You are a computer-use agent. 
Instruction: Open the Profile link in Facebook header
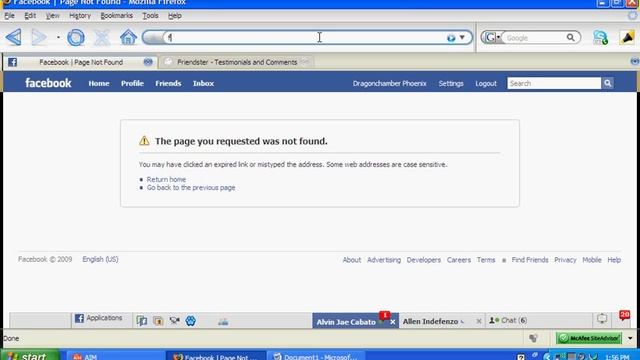[x=132, y=83]
